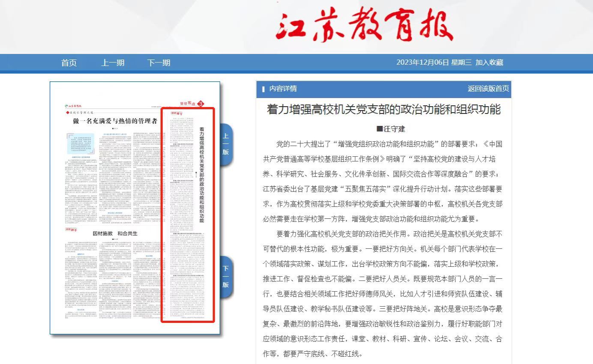Go to next issue 下一期
This screenshot has height=364, width=593.
coord(159,63)
